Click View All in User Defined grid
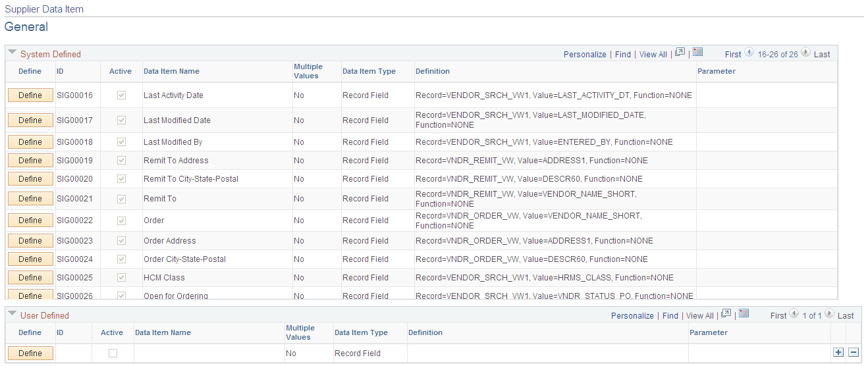Screen dimensions: 868x366 point(700,316)
